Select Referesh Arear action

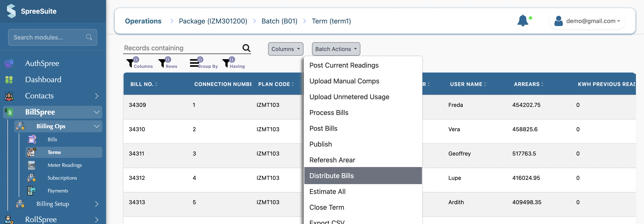(363, 160)
